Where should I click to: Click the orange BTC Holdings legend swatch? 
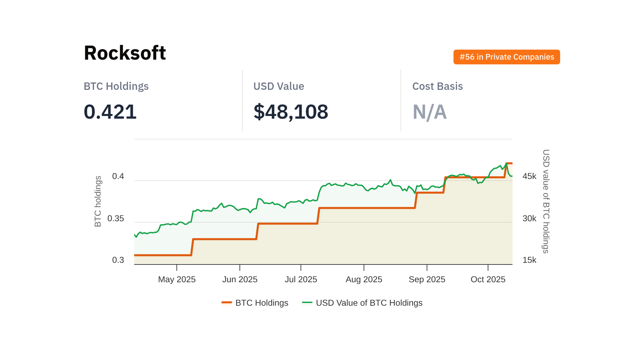[227, 302]
